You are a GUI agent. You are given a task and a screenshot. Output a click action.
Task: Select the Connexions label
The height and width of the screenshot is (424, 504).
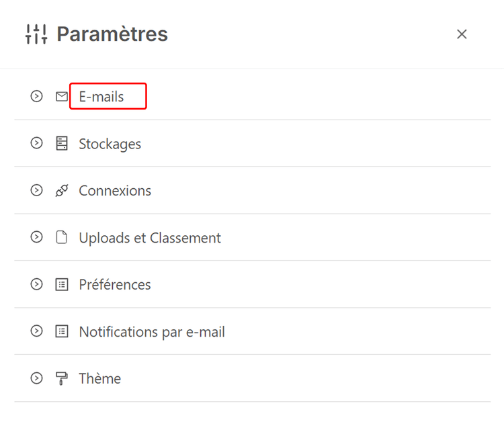pos(115,191)
